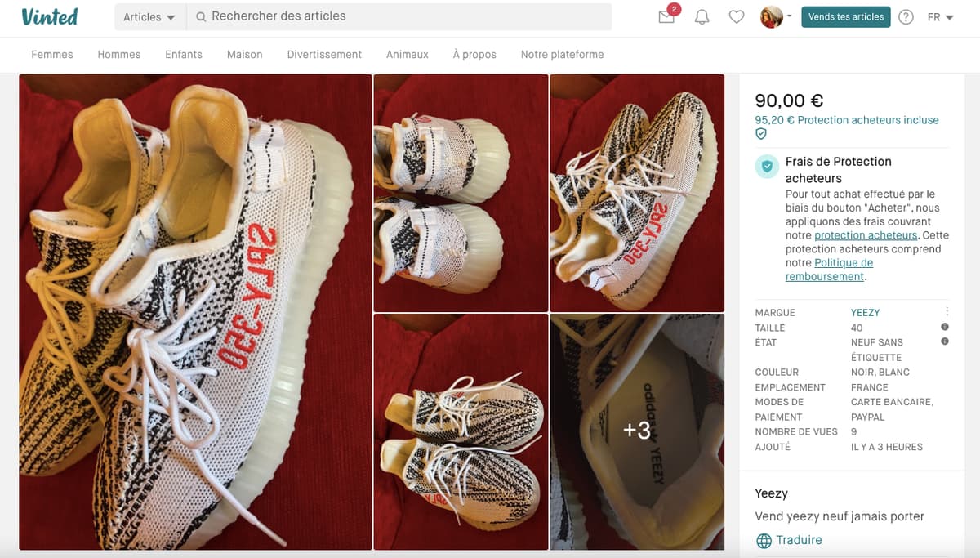Open the Politique de remboursement link

pyautogui.click(x=829, y=270)
